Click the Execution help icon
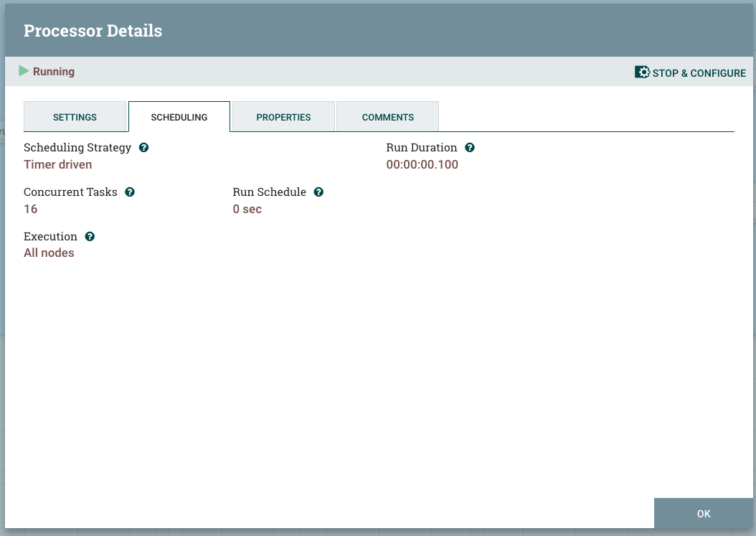This screenshot has height=536, width=756. [x=90, y=236]
